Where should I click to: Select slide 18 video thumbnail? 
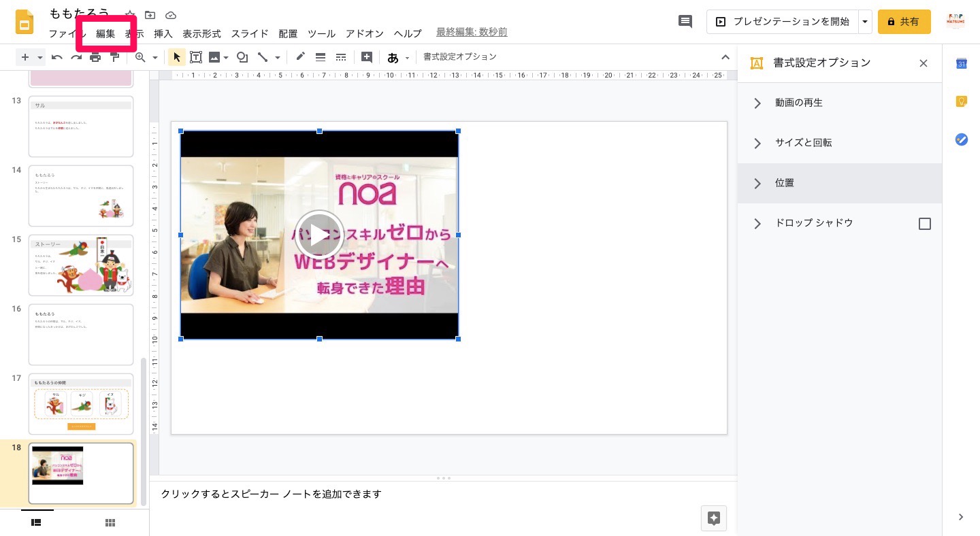(x=81, y=473)
